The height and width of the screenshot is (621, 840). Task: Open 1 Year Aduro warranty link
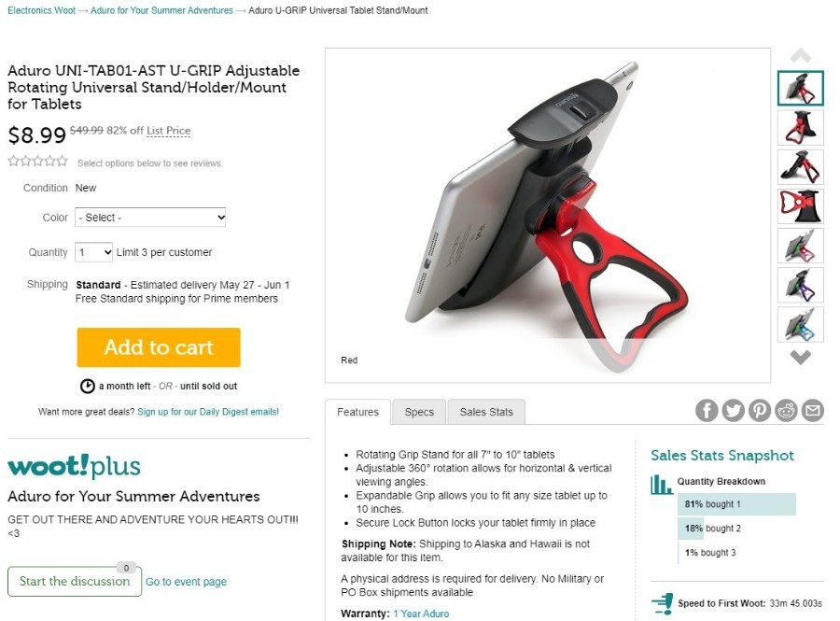click(x=421, y=614)
